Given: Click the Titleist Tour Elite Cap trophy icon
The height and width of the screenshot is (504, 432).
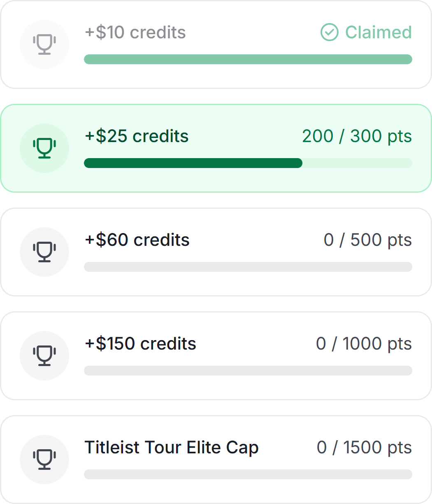Looking at the screenshot, I should (44, 460).
